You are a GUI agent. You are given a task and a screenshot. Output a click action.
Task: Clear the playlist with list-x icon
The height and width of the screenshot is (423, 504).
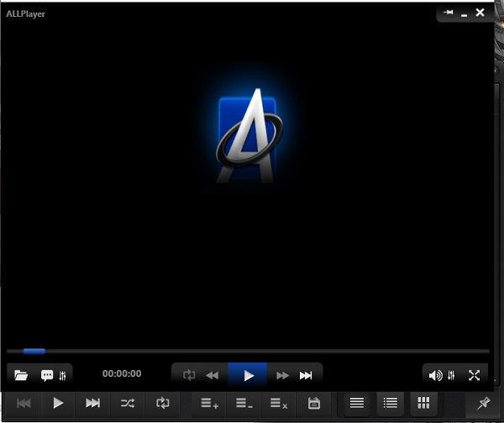[279, 403]
